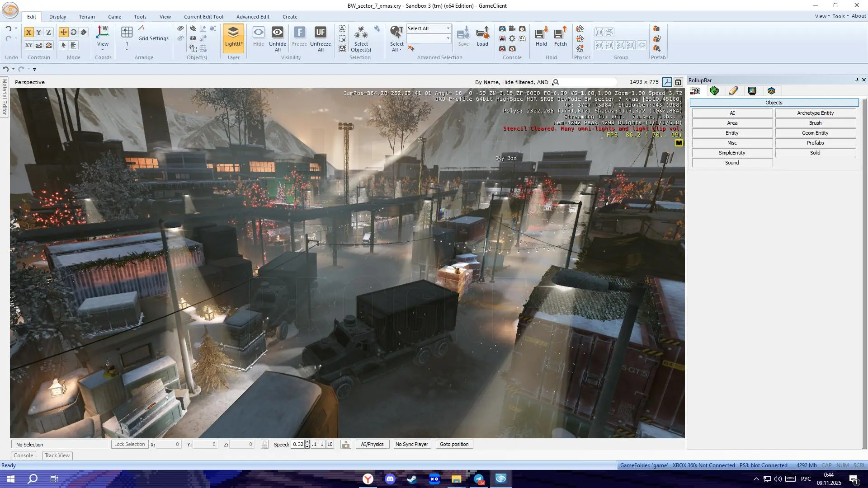Switch to the Display ribbon tab

[x=57, y=17]
